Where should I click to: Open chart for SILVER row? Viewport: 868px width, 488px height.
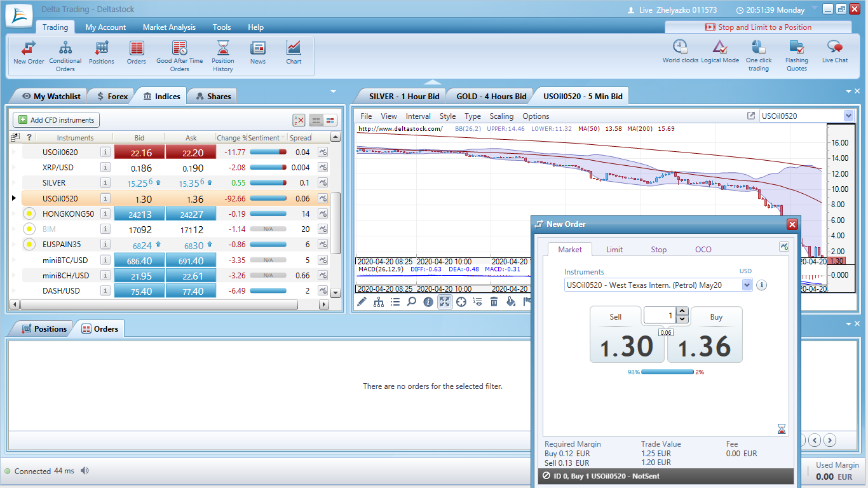point(323,182)
